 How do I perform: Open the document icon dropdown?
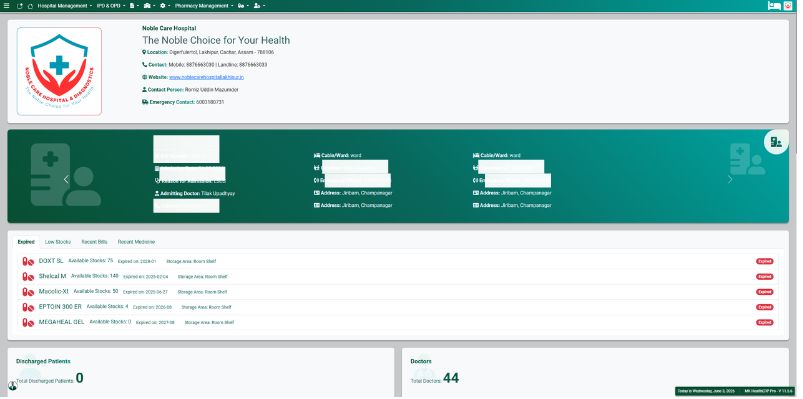pyautogui.click(x=134, y=6)
